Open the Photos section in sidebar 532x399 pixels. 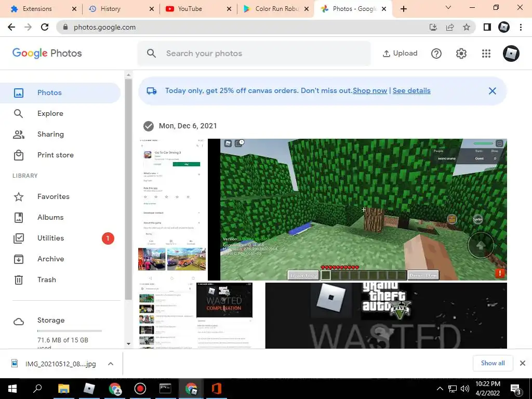click(x=60, y=92)
